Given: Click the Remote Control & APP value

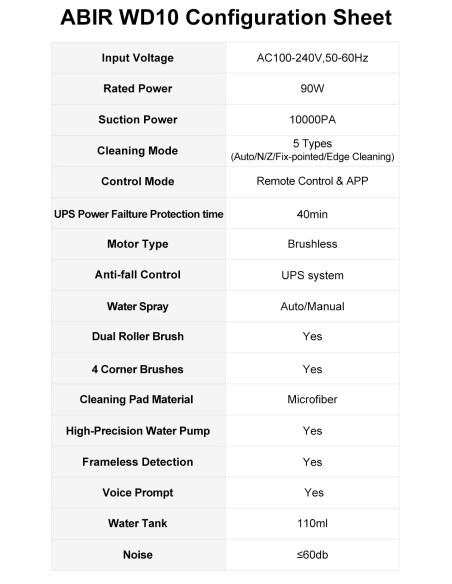Looking at the screenshot, I should (x=312, y=181).
